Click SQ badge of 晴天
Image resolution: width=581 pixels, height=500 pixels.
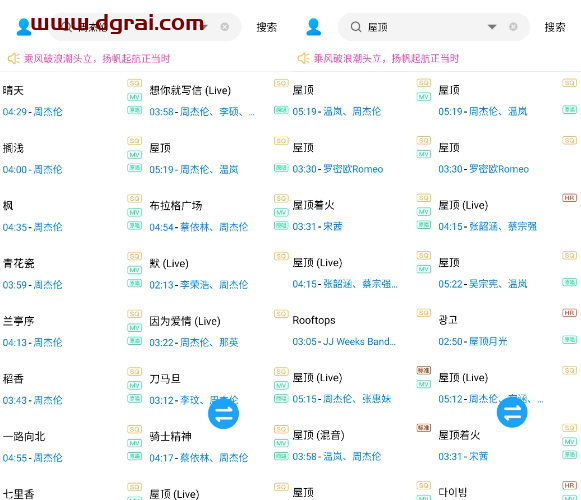point(135,83)
